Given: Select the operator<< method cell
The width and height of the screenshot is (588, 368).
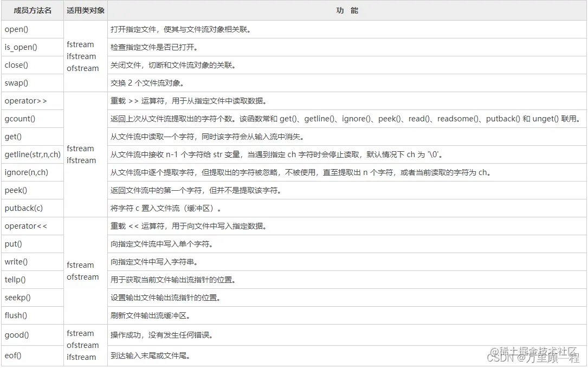Looking at the screenshot, I should [33, 226].
